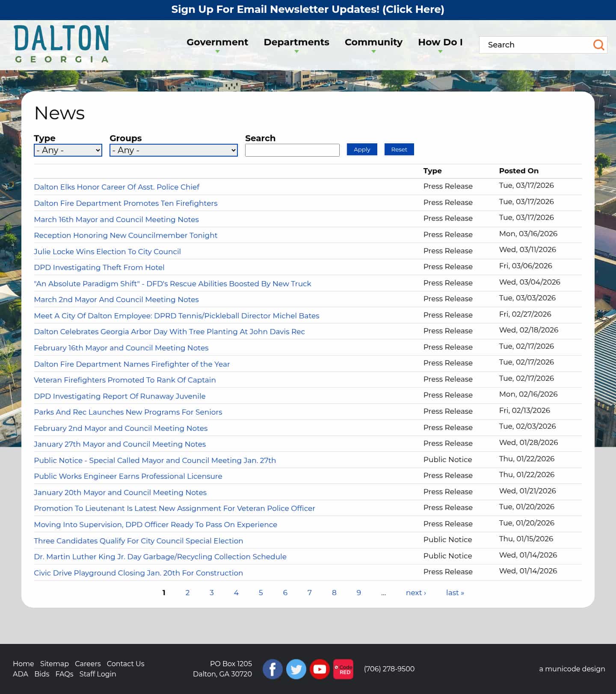Viewport: 616px width, 694px height.
Task: Open Parks And Rec New Programs For Seniors
Action: pyautogui.click(x=128, y=412)
